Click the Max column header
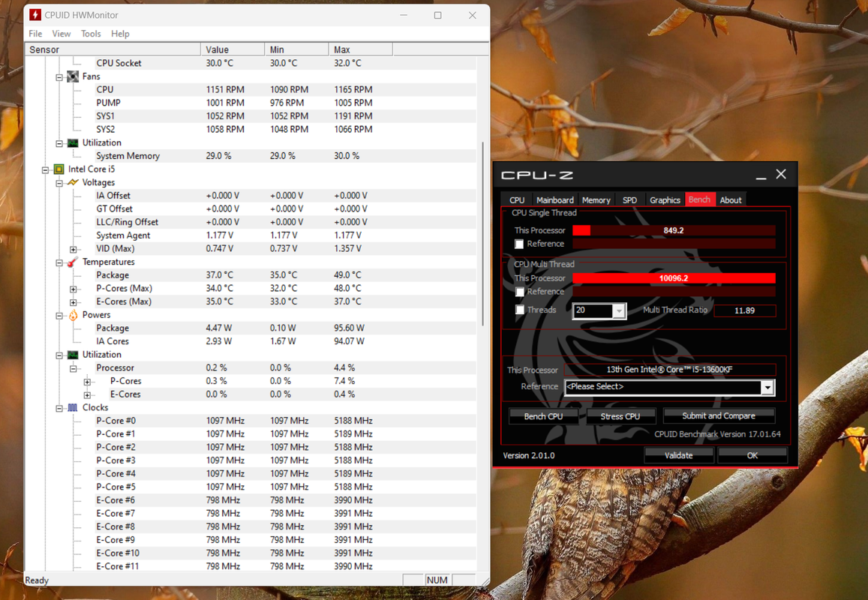This screenshot has height=600, width=868. point(361,49)
